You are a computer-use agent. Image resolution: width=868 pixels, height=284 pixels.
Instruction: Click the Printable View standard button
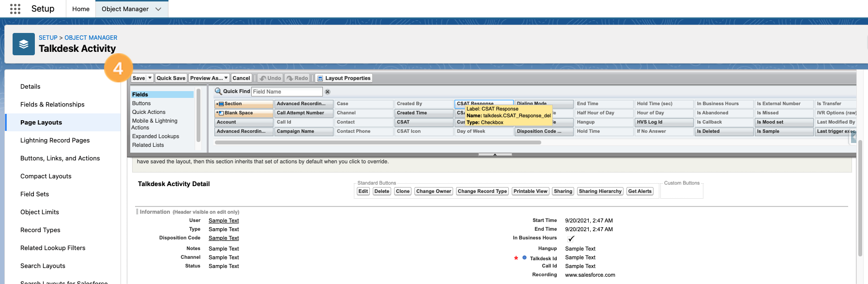(x=531, y=191)
